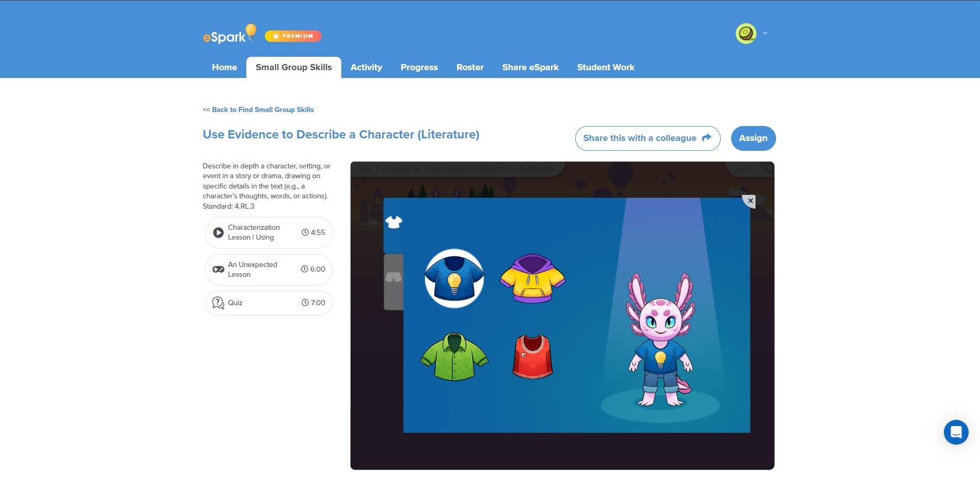Image resolution: width=980 pixels, height=487 pixels.
Task: Switch to the Roster tab
Action: coord(470,67)
